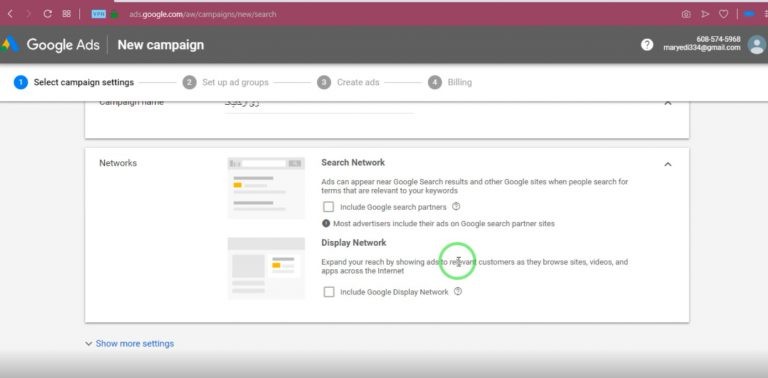Toggle the VPN badge in address bar
Image resolution: width=768 pixels, height=378 pixels.
pos(98,14)
